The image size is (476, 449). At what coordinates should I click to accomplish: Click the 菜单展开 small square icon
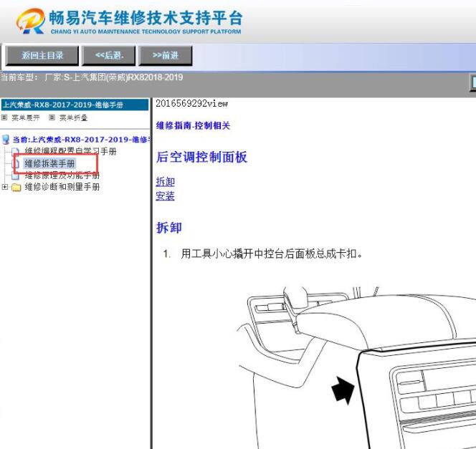click(x=4, y=117)
